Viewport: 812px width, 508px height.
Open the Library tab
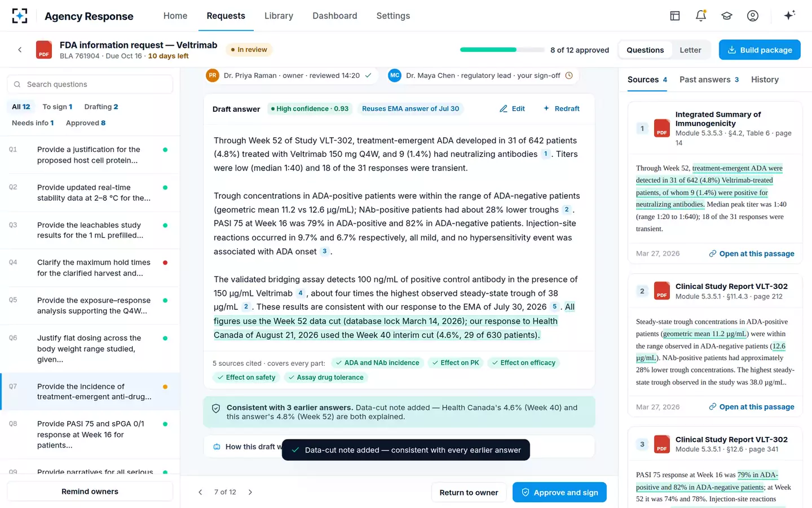point(279,16)
